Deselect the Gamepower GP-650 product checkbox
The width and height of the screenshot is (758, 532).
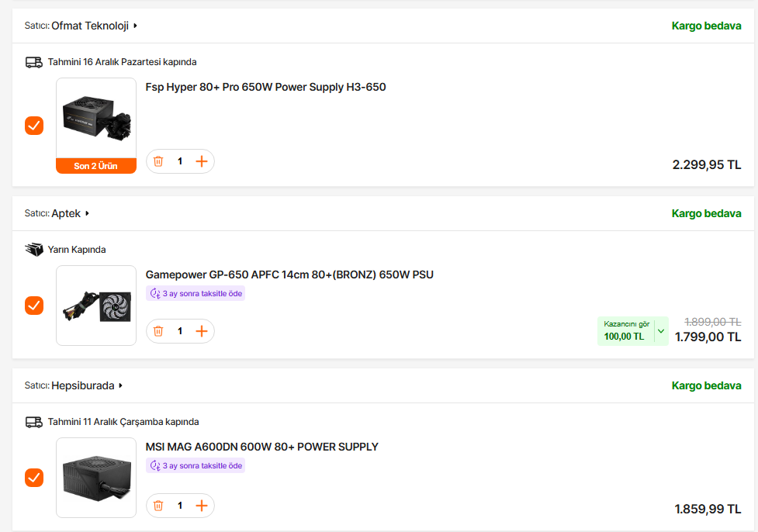(34, 306)
